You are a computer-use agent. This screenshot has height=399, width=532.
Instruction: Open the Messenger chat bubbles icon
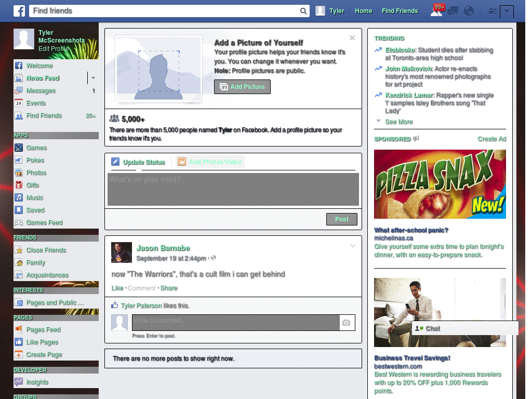click(x=453, y=10)
